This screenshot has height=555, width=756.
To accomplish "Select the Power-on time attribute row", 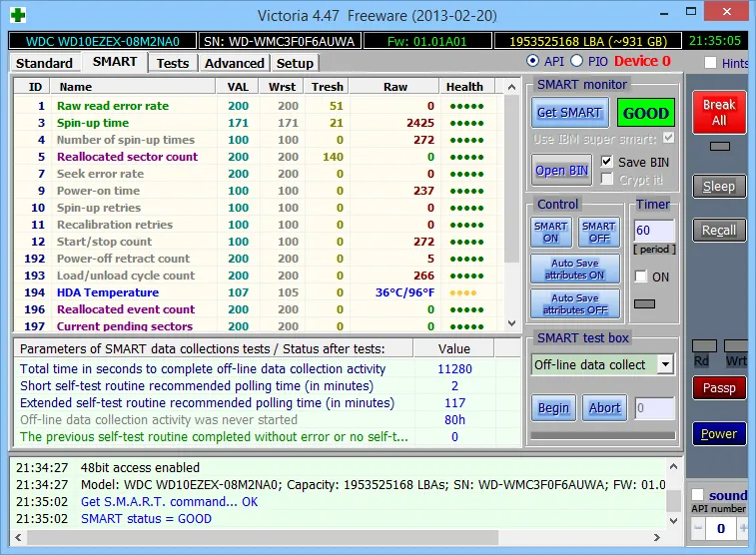I will (x=259, y=191).
